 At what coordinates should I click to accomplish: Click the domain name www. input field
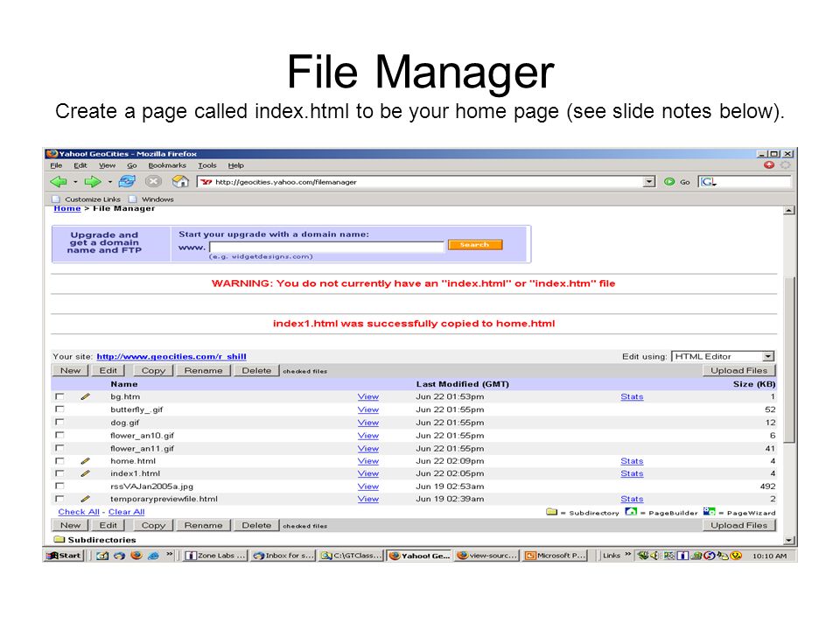(x=326, y=247)
